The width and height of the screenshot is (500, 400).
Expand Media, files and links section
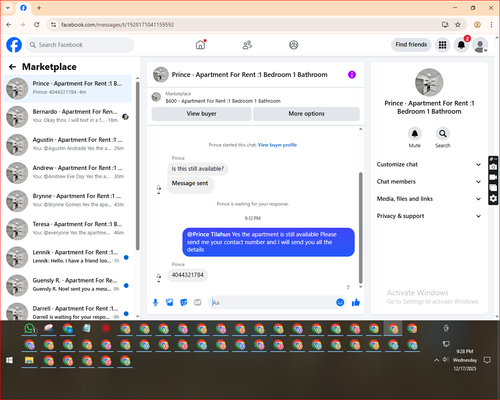click(429, 199)
